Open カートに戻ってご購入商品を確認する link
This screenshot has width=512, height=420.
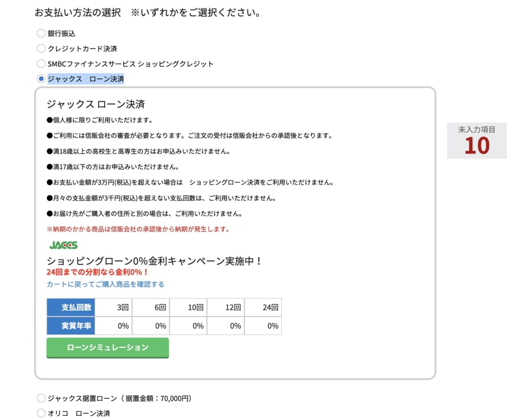105,284
